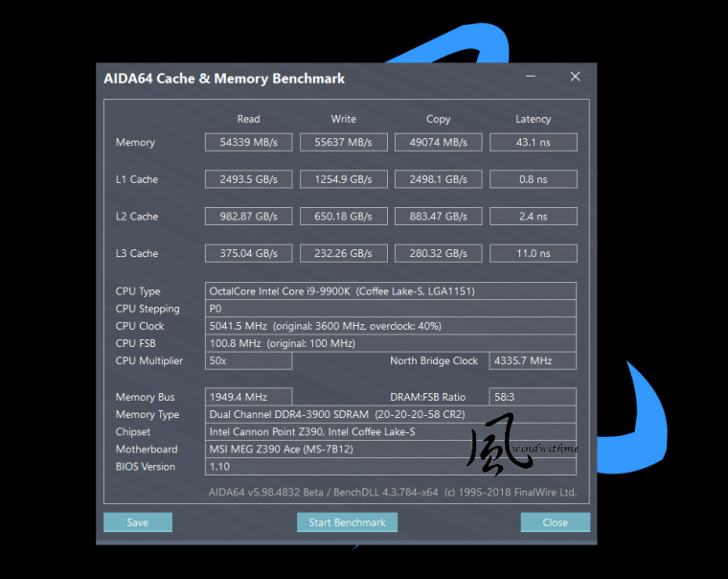Click the Chipset label
This screenshot has width=728, height=579.
pyautogui.click(x=133, y=432)
